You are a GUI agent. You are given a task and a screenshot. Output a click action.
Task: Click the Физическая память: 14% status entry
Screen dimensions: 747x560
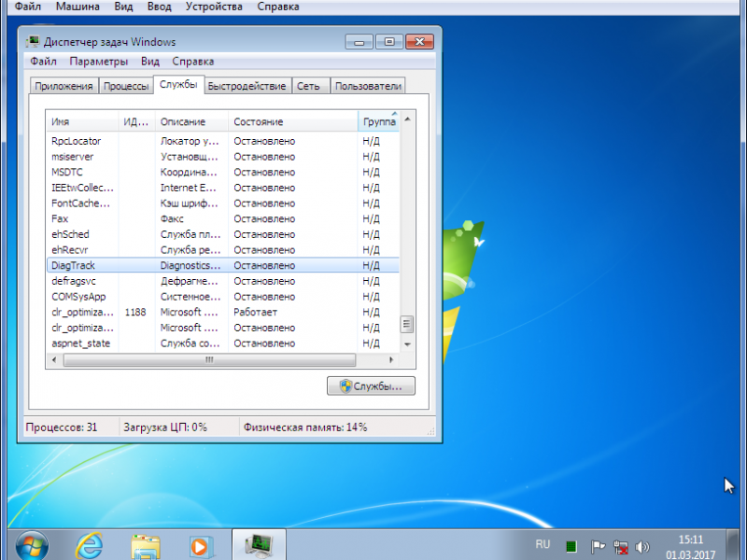pyautogui.click(x=305, y=427)
